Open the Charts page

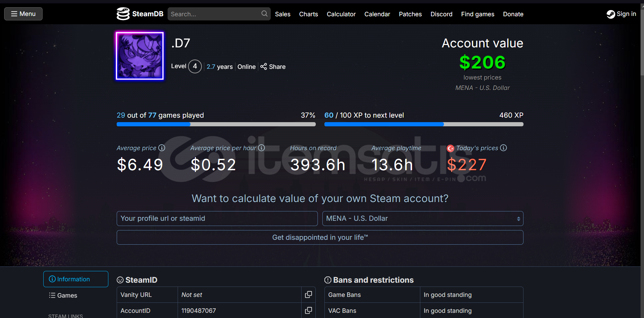coord(308,14)
